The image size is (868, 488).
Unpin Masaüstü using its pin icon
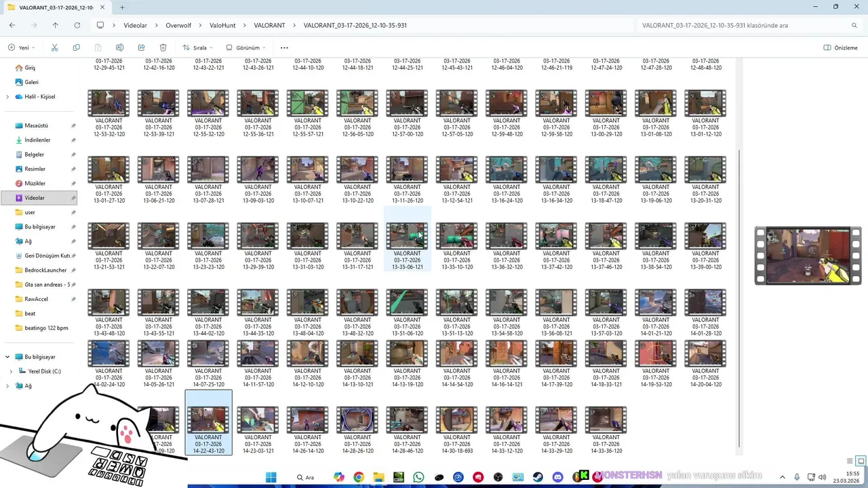73,125
